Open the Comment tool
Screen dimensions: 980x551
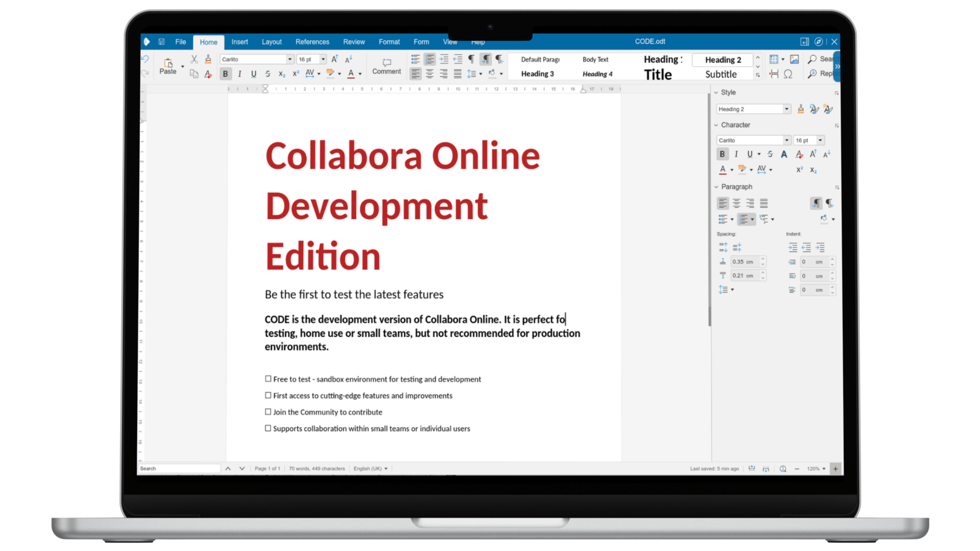[387, 67]
